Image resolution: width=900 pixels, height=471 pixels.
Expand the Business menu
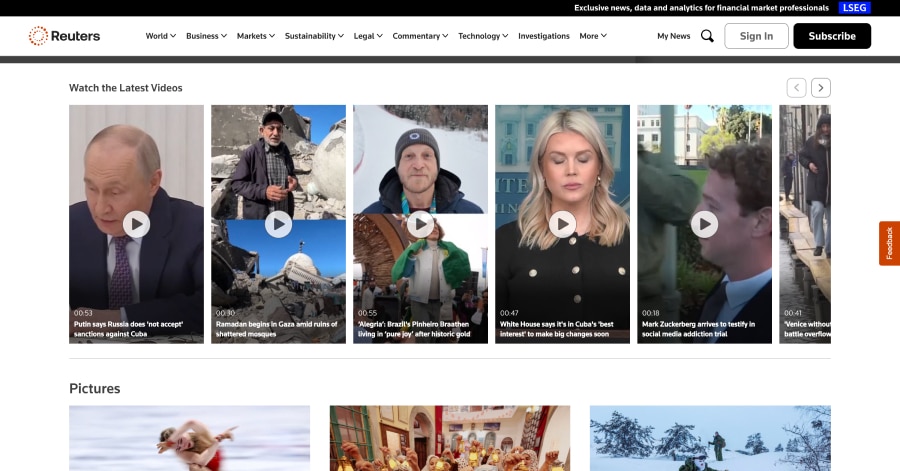coord(207,36)
